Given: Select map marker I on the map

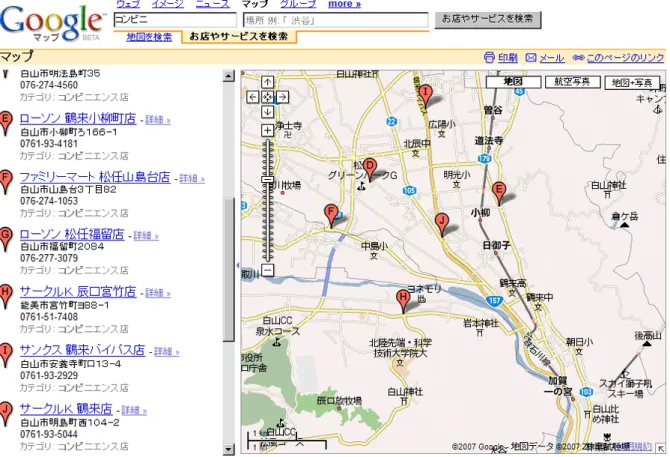Looking at the screenshot, I should (x=425, y=96).
